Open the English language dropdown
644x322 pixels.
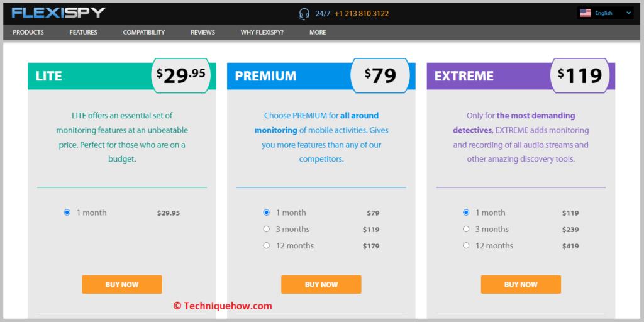[605, 13]
